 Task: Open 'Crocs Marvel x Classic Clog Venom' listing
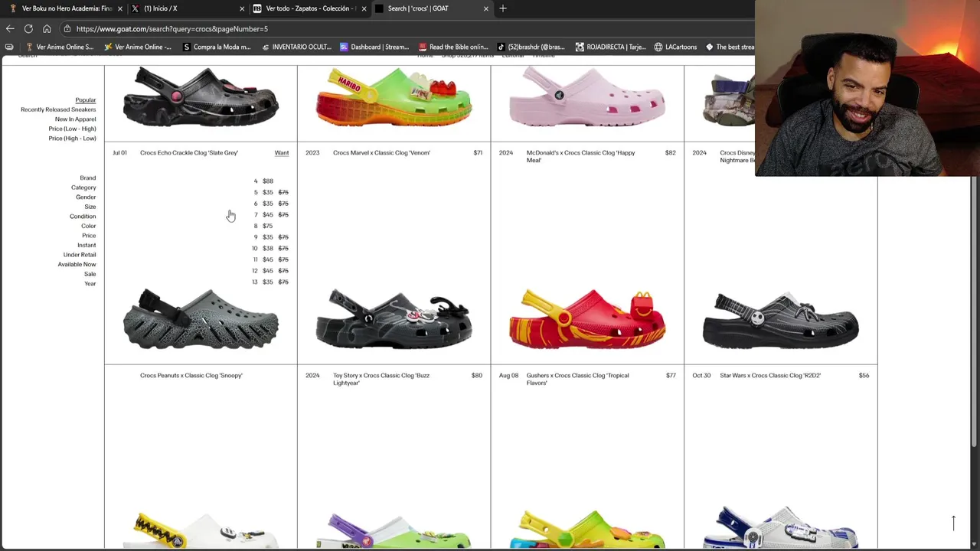(381, 152)
